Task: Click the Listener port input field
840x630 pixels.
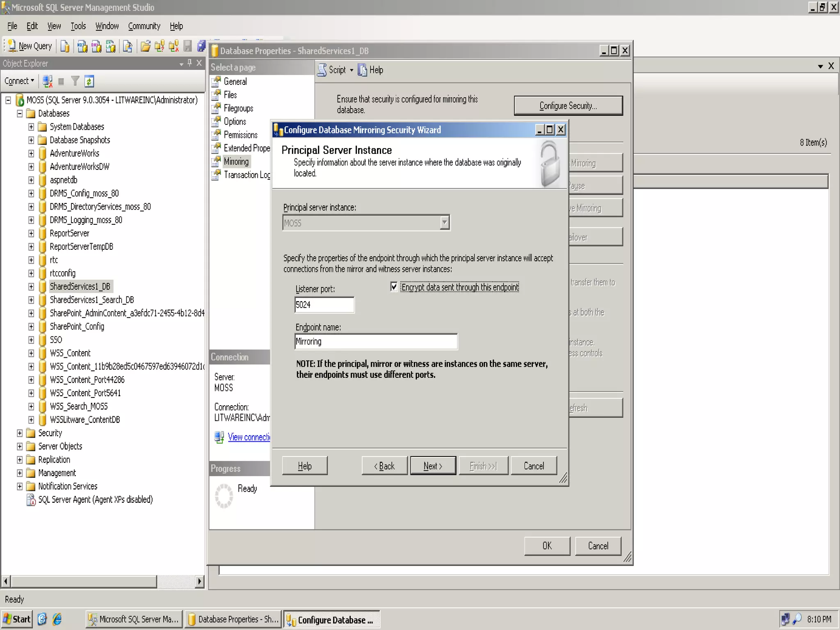Action: (x=324, y=305)
